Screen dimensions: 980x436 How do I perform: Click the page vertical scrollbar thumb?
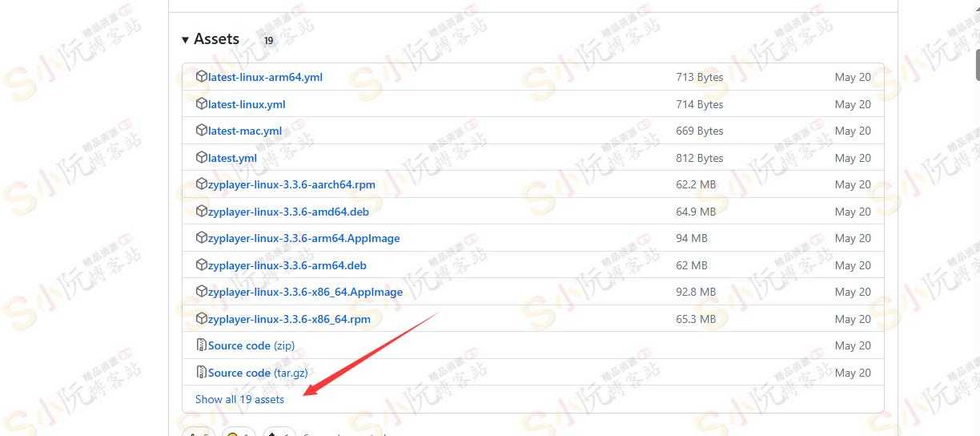click(x=978, y=64)
